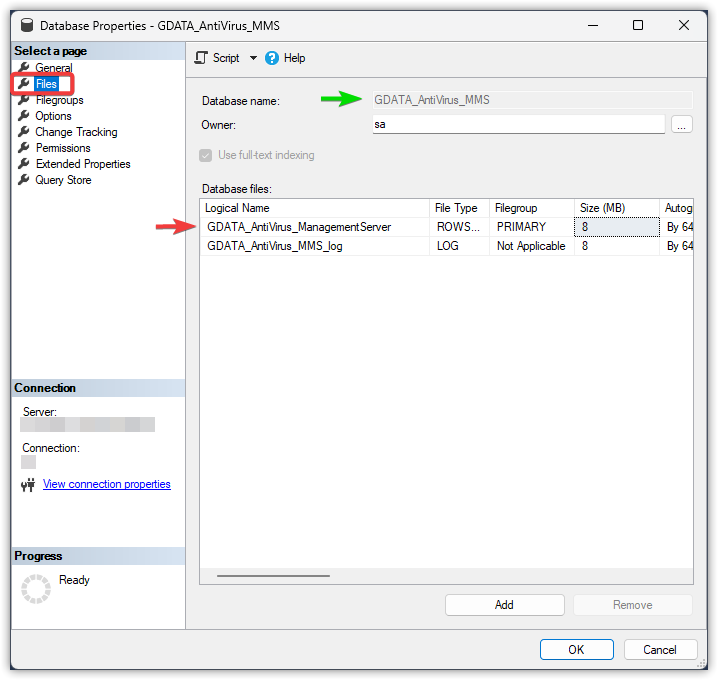Click the Change Tracking wrench icon
The height and width of the screenshot is (680, 718).
tap(23, 132)
